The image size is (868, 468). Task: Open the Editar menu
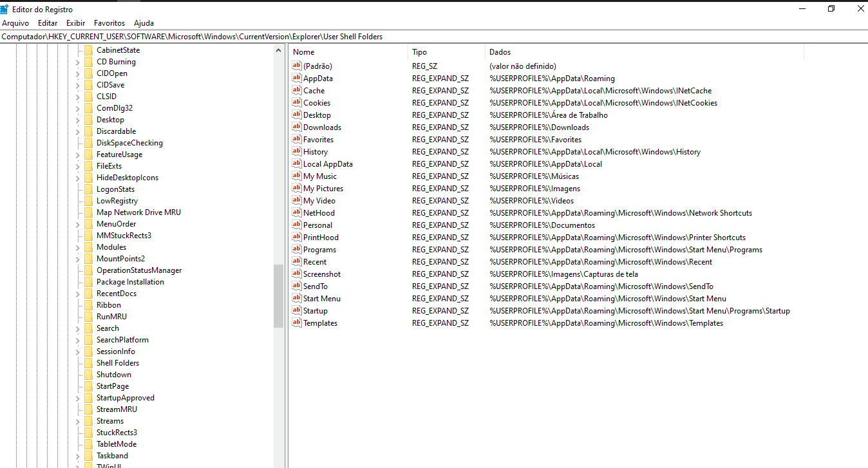coord(48,23)
